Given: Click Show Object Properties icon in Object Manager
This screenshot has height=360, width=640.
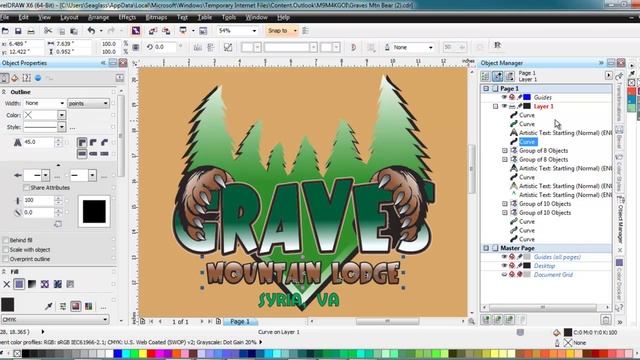Looking at the screenshot, I should (485, 76).
